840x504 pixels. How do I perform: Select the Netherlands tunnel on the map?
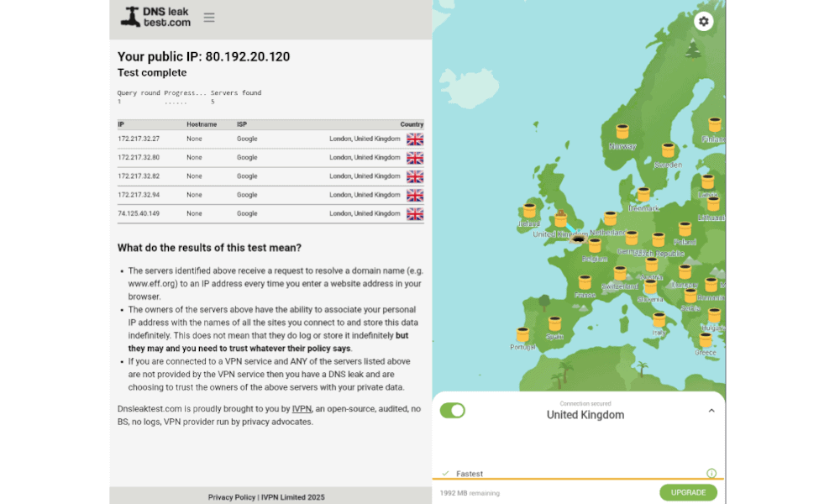610,218
